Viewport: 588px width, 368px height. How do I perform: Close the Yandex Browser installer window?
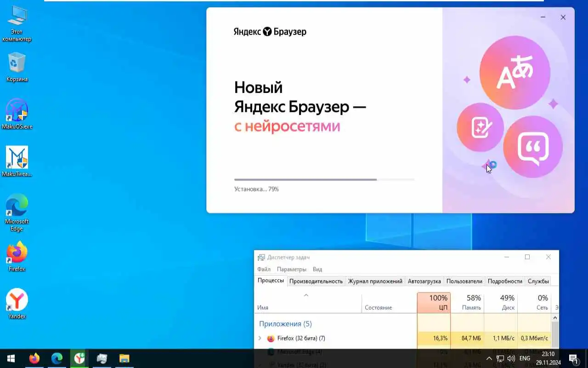(563, 17)
